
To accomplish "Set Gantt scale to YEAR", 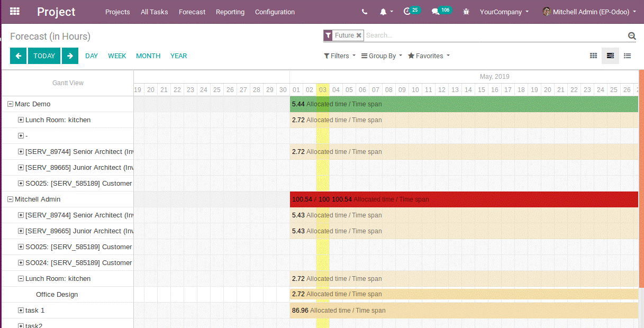I will pyautogui.click(x=178, y=56).
